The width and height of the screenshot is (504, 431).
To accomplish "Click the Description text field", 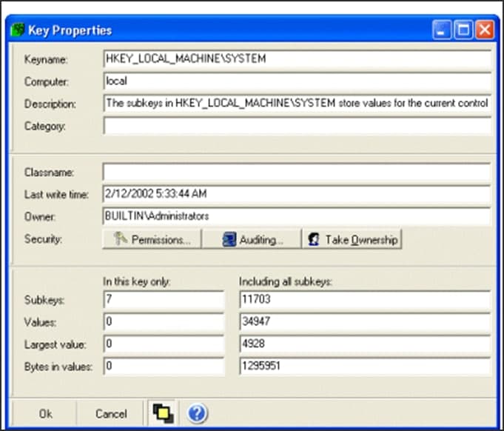I will tap(297, 104).
